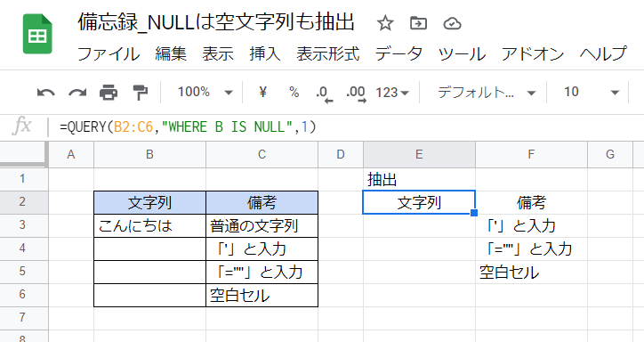Select the cell containing こんにちは
Image resolution: width=644 pixels, height=342 pixels.
(x=149, y=225)
